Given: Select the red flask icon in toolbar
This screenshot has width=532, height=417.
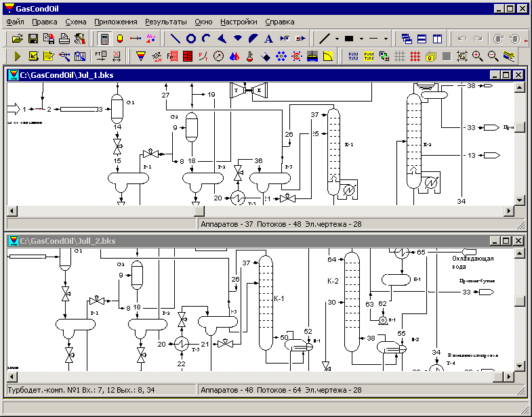Looking at the screenshot, I should pos(249,56).
